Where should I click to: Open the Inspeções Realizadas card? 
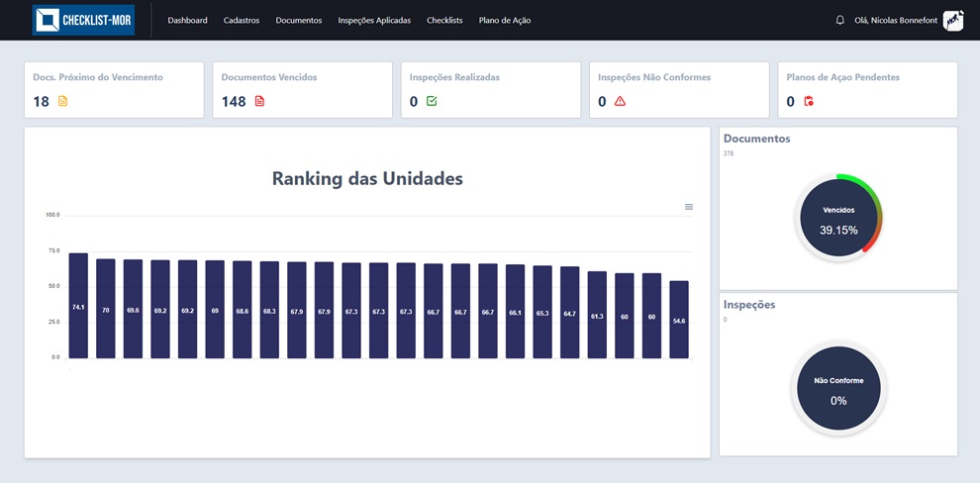[x=491, y=90]
